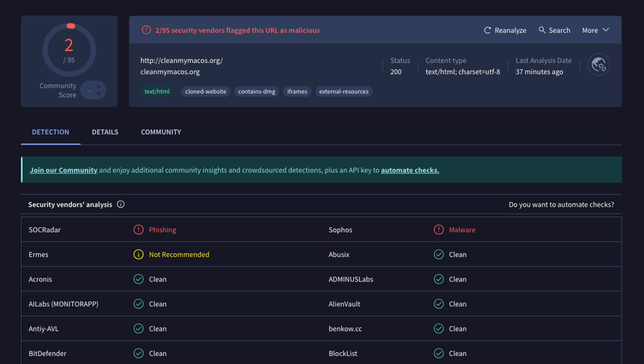The image size is (644, 364).
Task: Click the Search magnifier icon
Action: 542,30
